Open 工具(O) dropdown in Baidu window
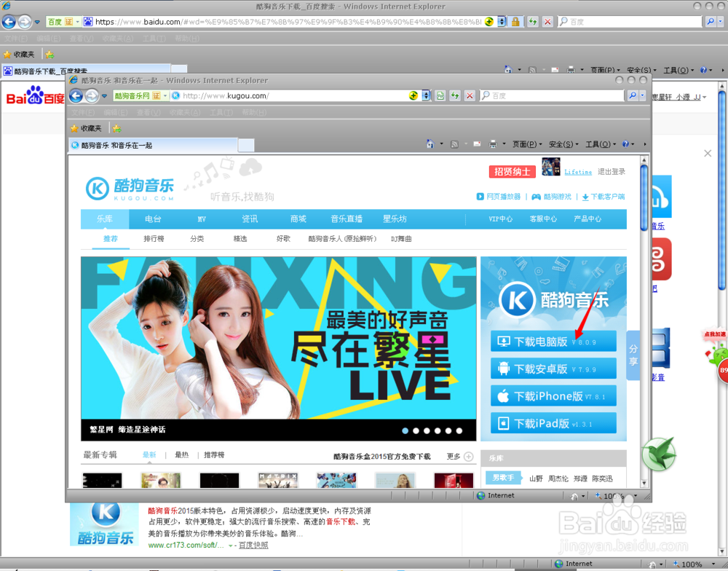Image resolution: width=728 pixels, height=571 pixels. point(678,70)
